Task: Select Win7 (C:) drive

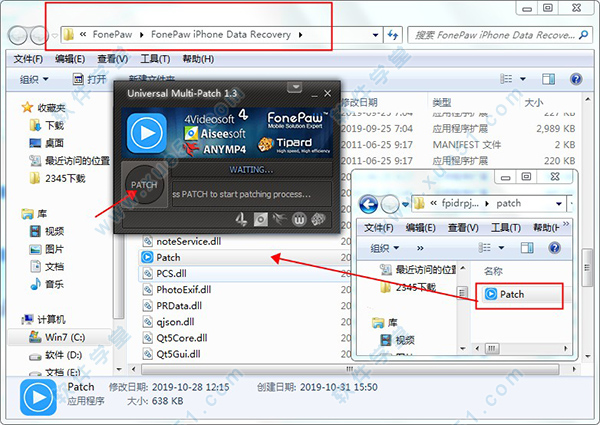Action: [x=65, y=337]
